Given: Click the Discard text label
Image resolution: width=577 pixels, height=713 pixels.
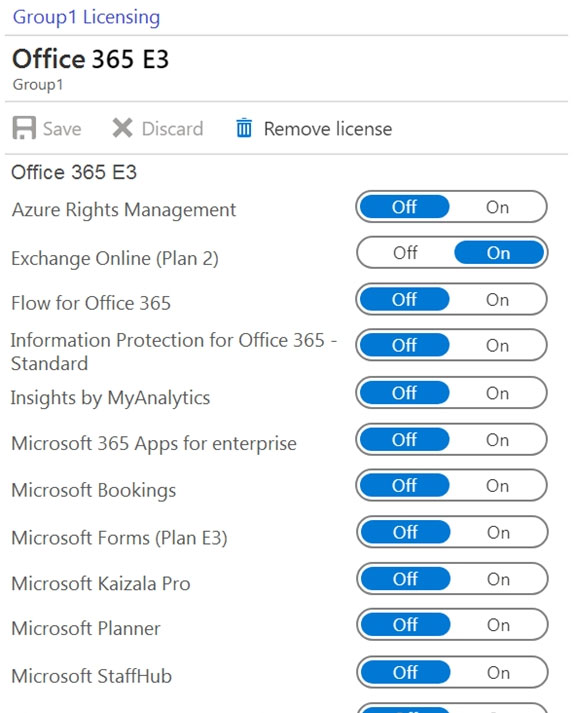Looking at the screenshot, I should 172,129.
